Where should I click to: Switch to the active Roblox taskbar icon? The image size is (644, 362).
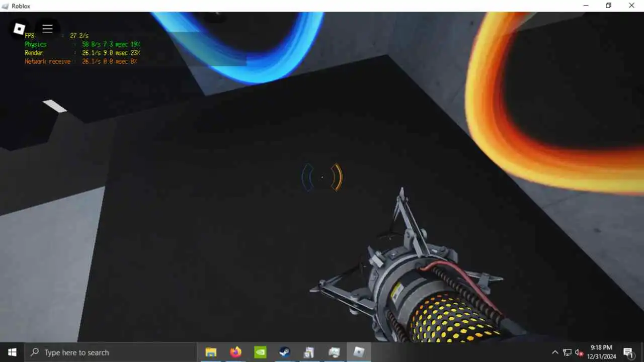pyautogui.click(x=359, y=352)
